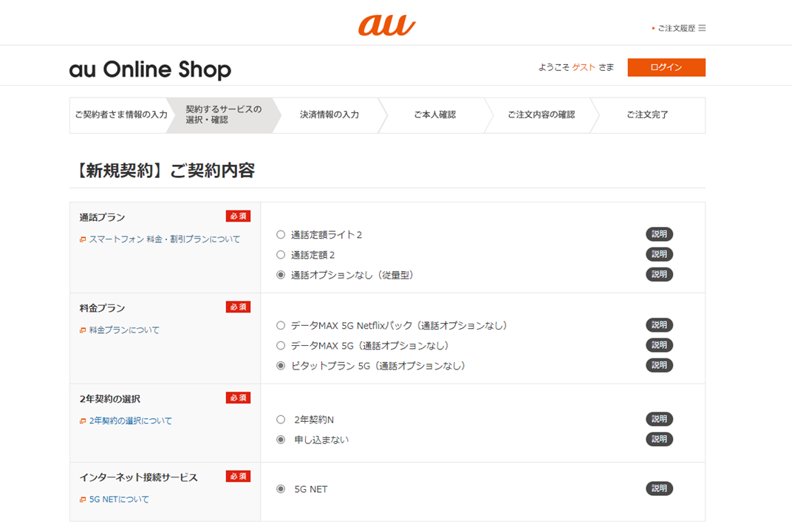
Task: Show 説明 for ピタットプラン 5G
Action: pyautogui.click(x=659, y=365)
